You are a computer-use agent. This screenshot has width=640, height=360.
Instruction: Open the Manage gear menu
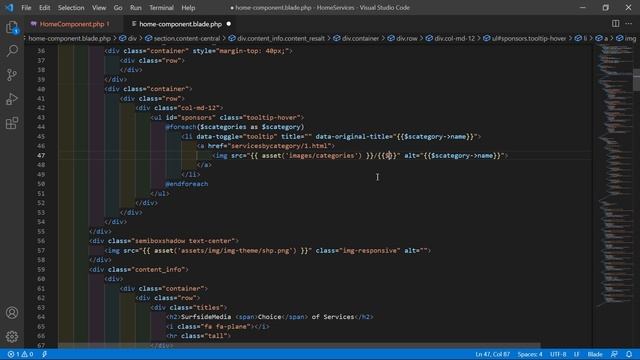pyautogui.click(x=12, y=336)
